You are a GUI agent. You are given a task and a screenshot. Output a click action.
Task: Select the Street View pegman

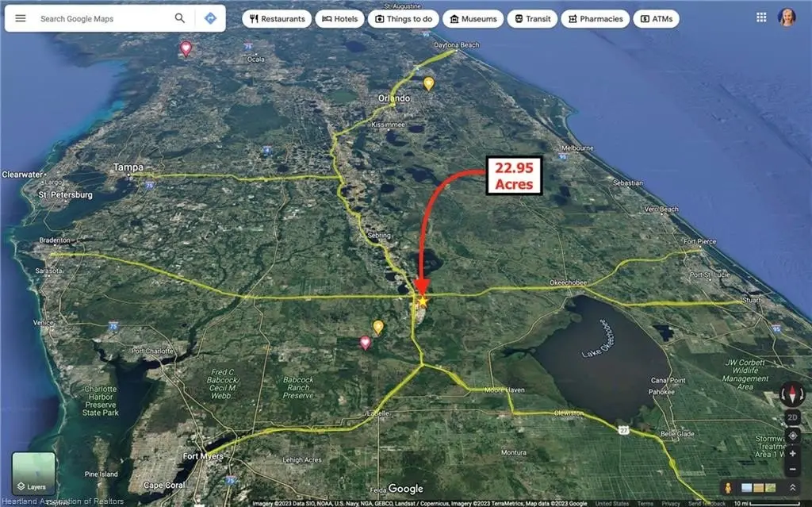728,488
